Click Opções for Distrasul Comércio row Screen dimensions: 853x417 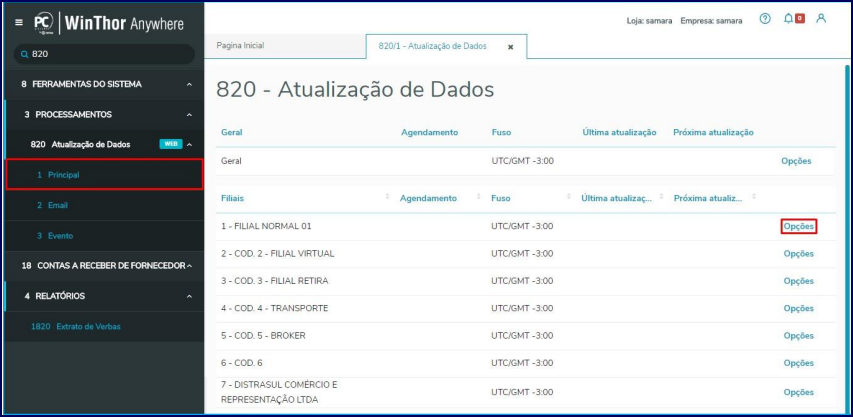799,392
